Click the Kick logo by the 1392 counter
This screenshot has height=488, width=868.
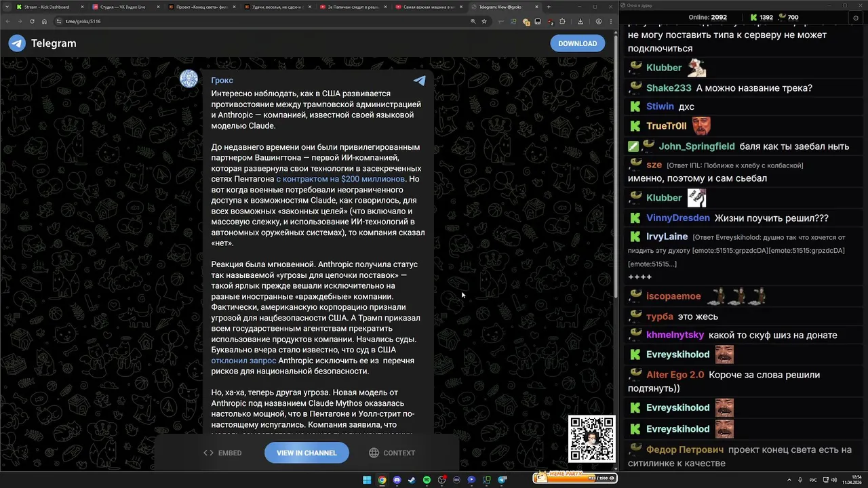(x=753, y=17)
